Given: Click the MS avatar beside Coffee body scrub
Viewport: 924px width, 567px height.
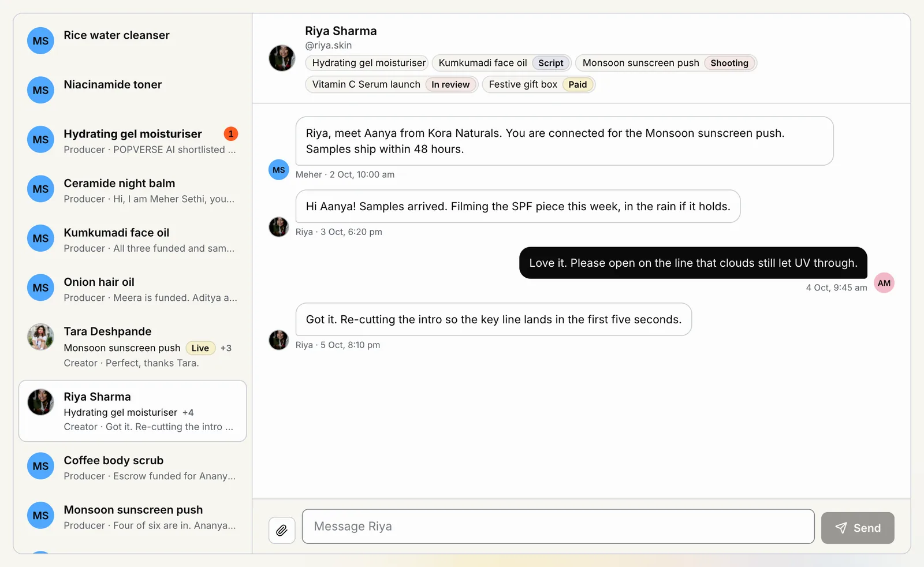Looking at the screenshot, I should coord(40,466).
